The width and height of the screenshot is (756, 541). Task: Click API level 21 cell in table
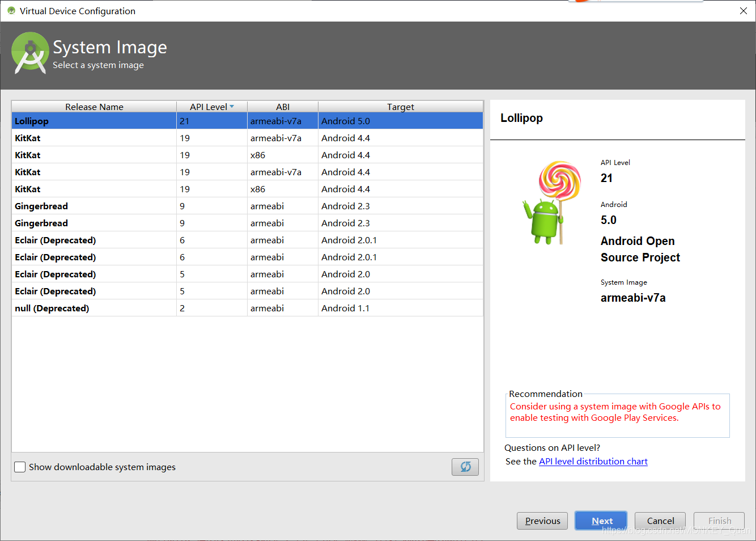pyautogui.click(x=212, y=121)
